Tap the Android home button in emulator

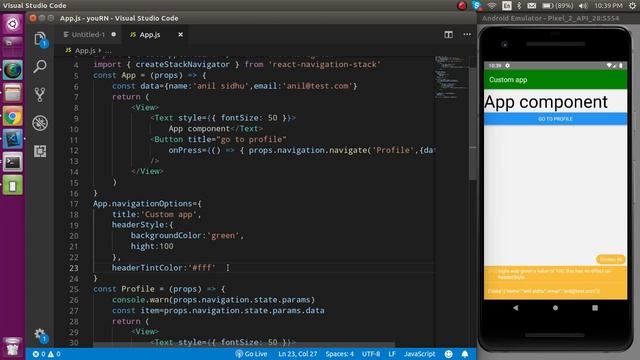point(555,308)
